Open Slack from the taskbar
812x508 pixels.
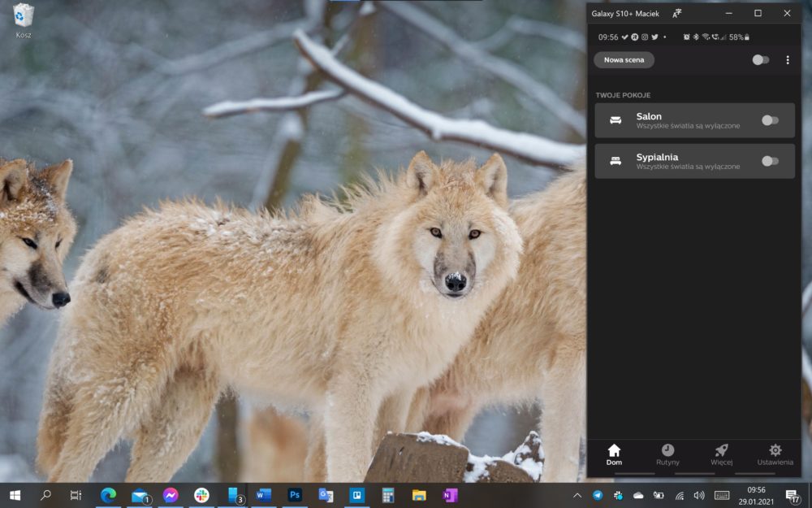[201, 496]
